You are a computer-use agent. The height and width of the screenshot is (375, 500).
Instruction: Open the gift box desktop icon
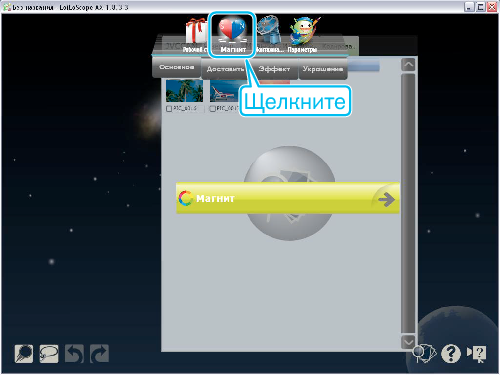(x=196, y=31)
